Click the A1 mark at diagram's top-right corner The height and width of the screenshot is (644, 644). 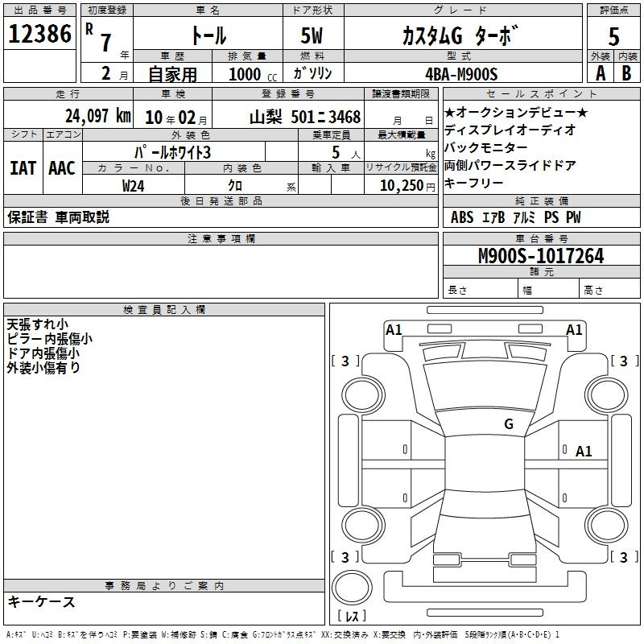[574, 329]
